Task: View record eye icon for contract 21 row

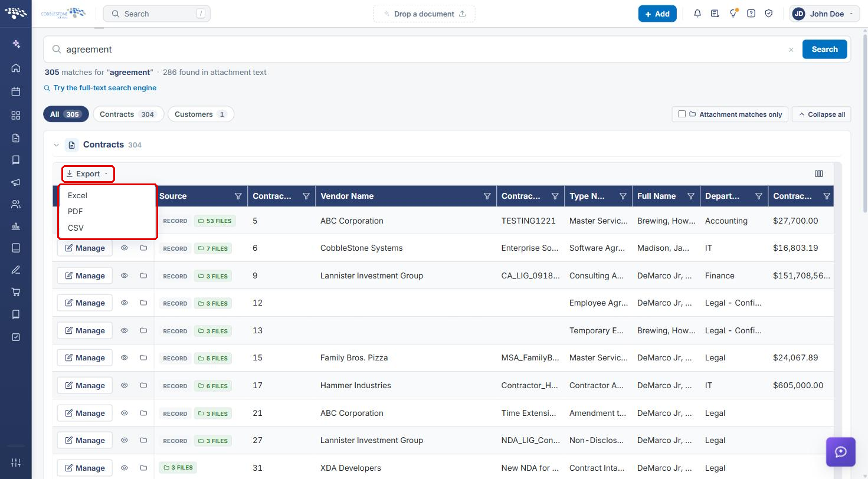Action: click(x=125, y=414)
